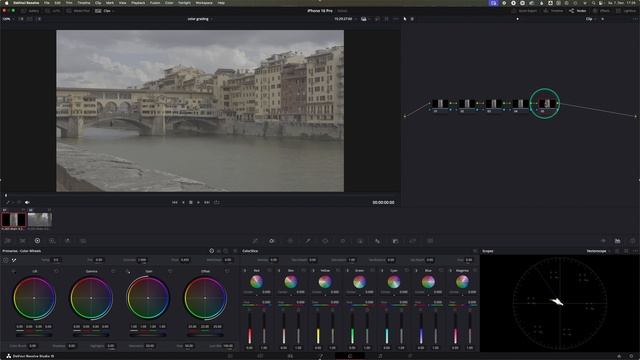Open the Camera Raw palette
Viewport: 640px width, 360px height.
click(8, 241)
